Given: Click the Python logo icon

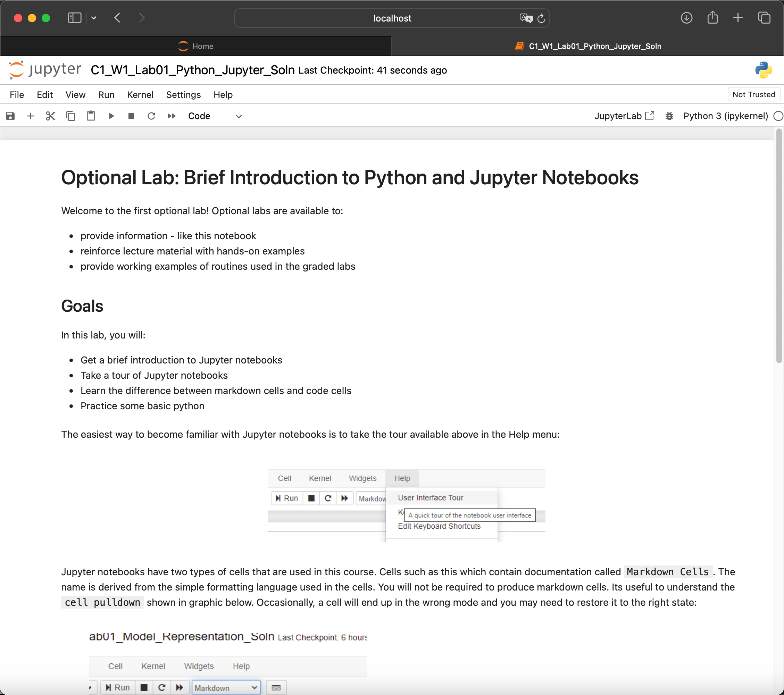Looking at the screenshot, I should (763, 70).
